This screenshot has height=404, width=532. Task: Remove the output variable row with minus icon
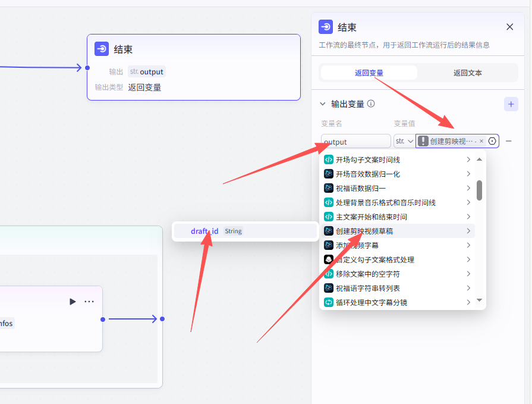[509, 141]
